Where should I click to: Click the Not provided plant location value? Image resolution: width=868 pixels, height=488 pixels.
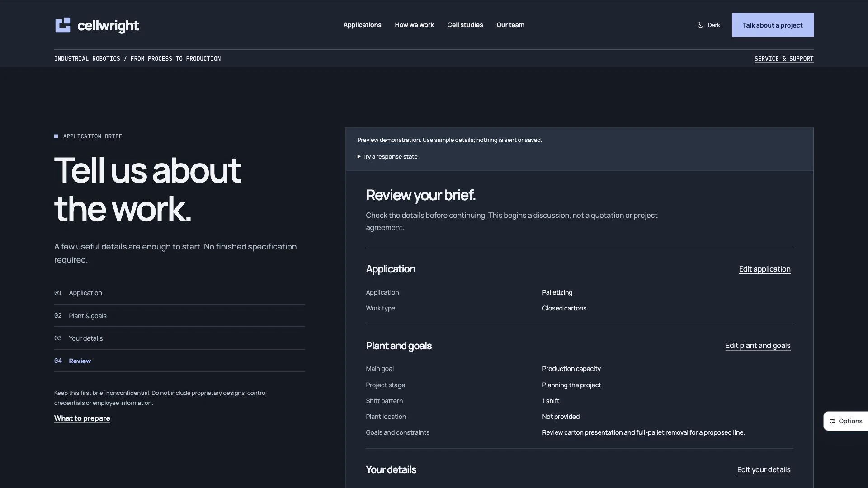[x=561, y=417]
